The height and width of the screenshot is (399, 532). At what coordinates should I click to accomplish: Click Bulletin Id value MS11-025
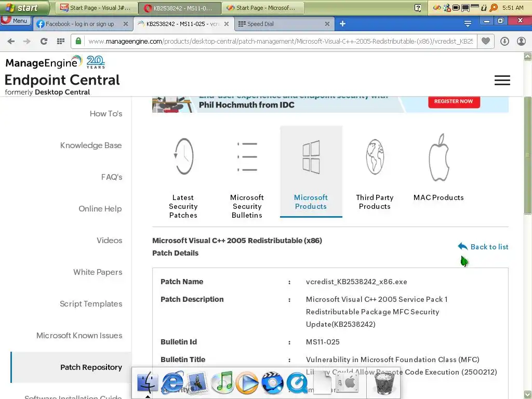pos(323,342)
